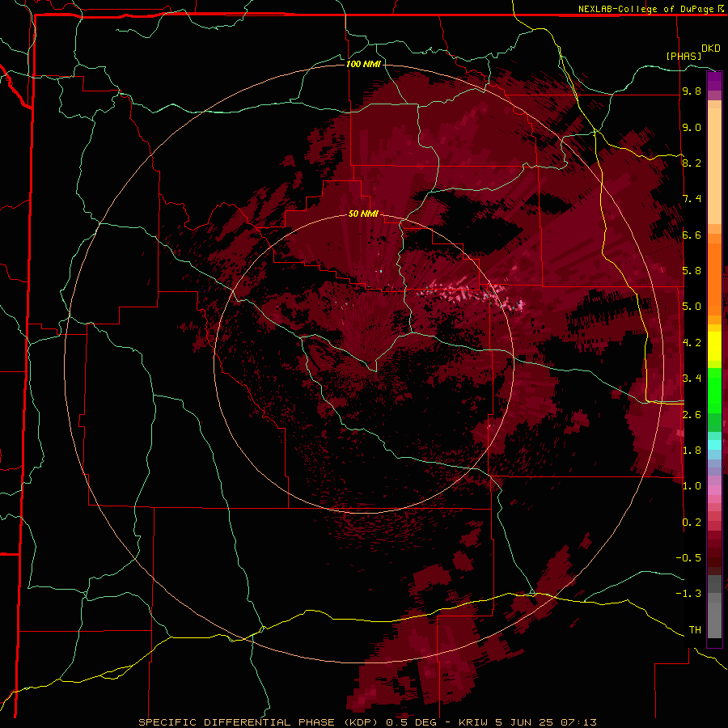Click the [PHAS] legend title

tap(684, 56)
